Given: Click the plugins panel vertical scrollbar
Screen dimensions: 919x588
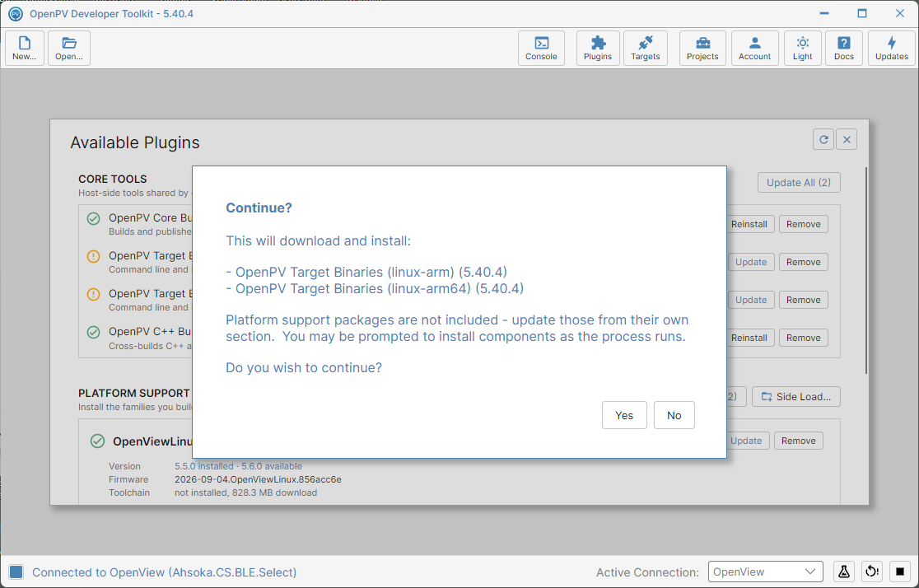Looking at the screenshot, I should coord(865,270).
